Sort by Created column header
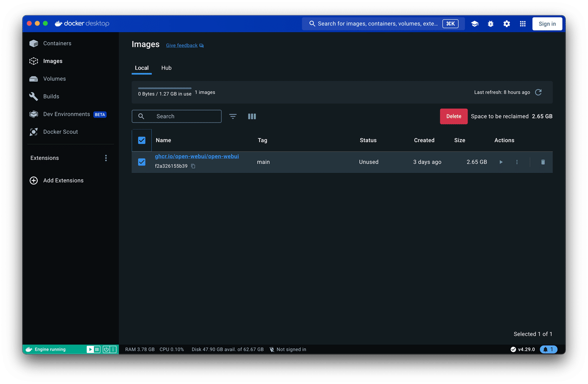The image size is (588, 384). 424,140
